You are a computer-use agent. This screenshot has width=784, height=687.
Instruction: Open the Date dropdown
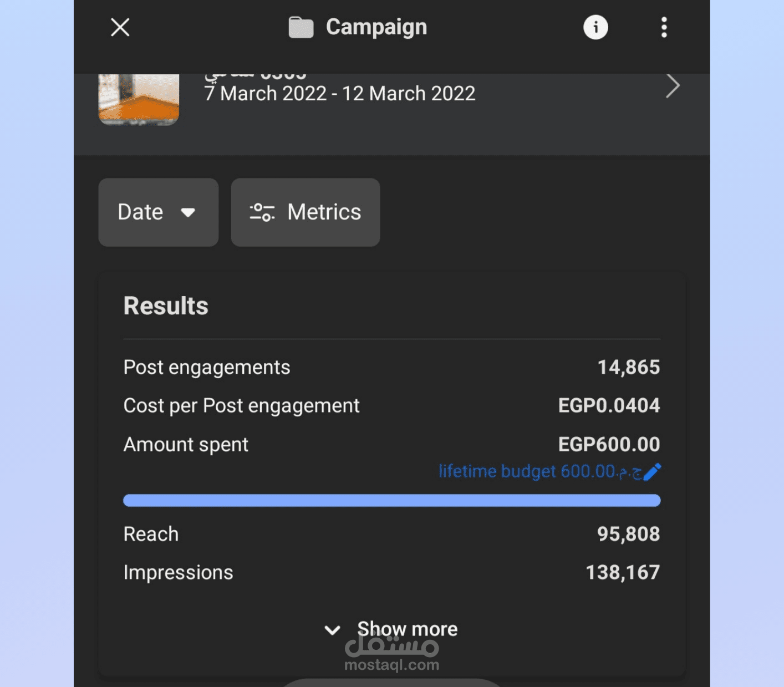[x=158, y=212]
